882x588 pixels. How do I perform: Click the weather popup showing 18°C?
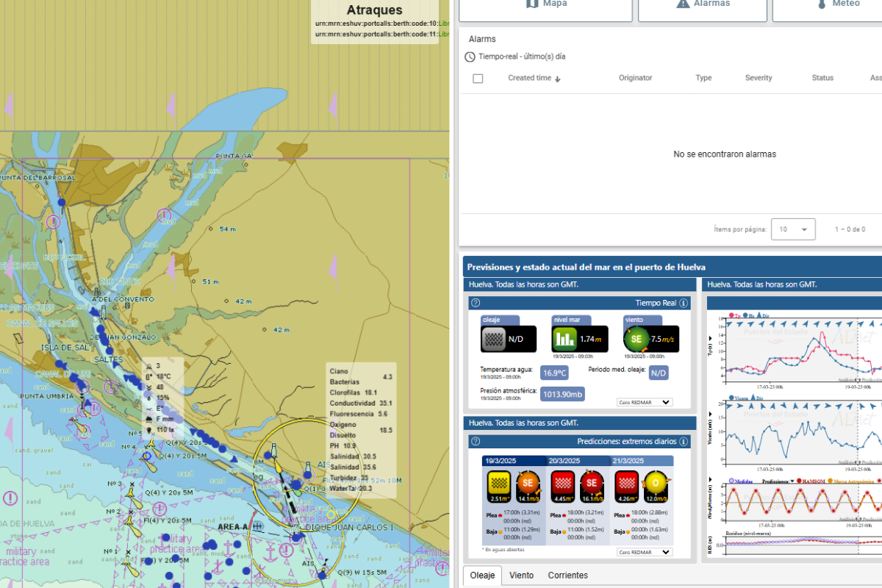162,397
